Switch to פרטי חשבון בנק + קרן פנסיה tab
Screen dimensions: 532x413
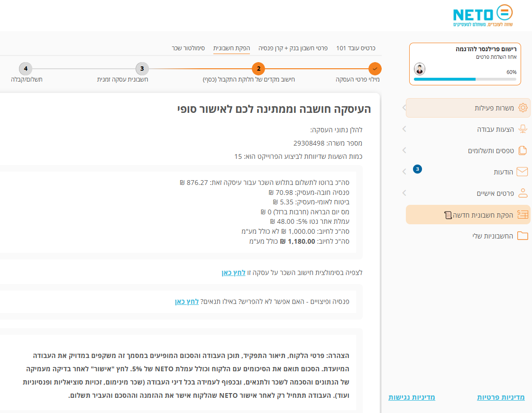[293, 48]
